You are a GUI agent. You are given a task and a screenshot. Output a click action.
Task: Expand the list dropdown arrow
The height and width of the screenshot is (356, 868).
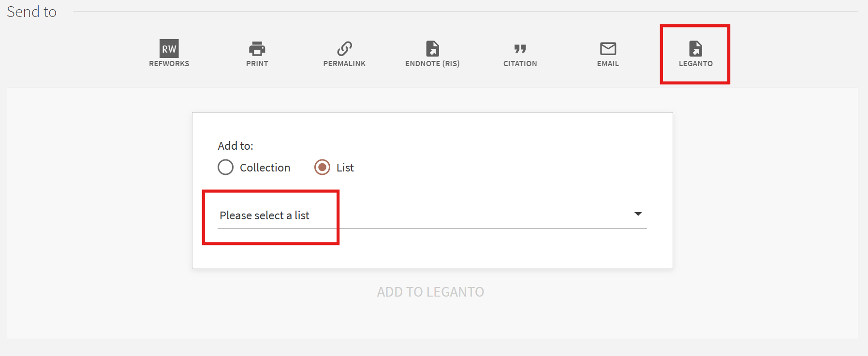pos(638,214)
